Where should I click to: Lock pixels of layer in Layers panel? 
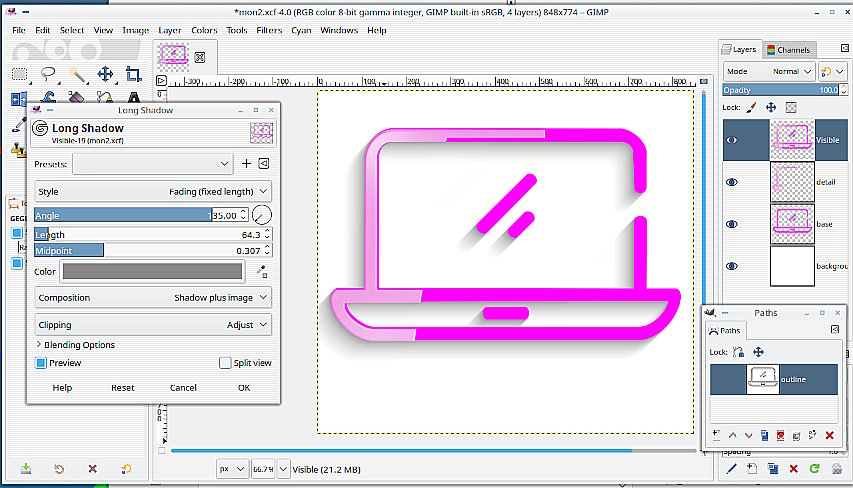(751, 107)
